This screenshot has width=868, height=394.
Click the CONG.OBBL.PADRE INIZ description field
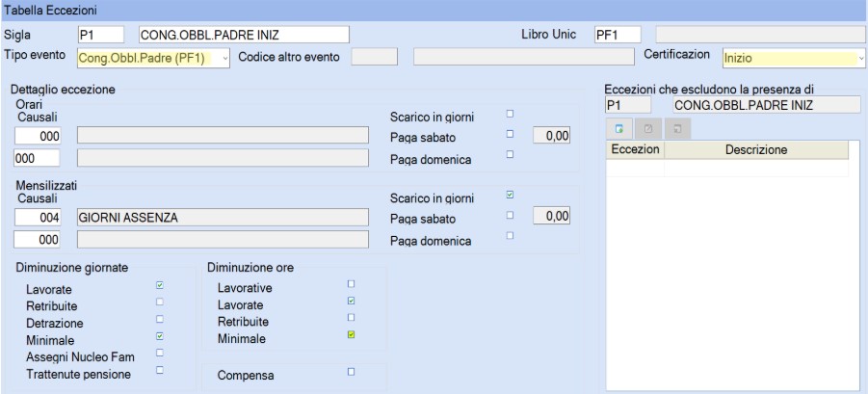pyautogui.click(x=244, y=35)
